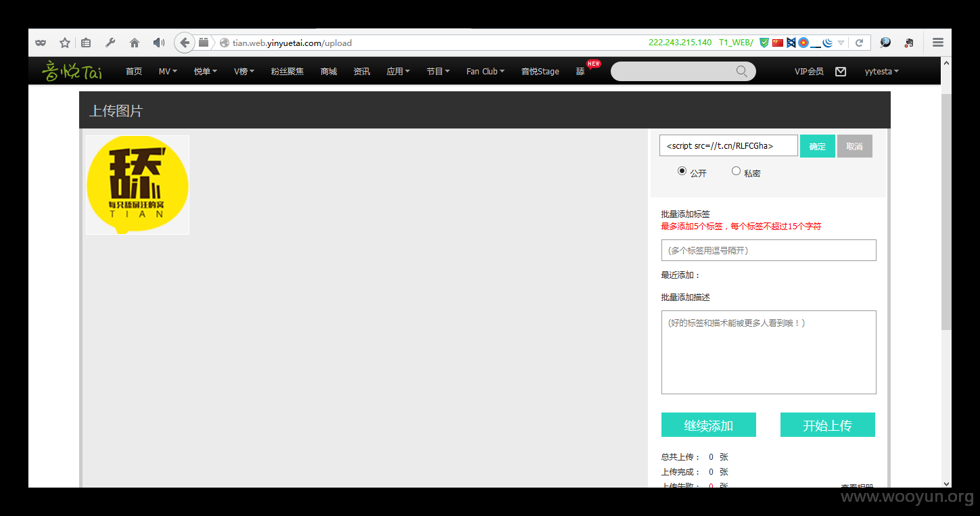Viewport: 980px width, 516px height.
Task: Click the site identity globe icon
Action: tap(225, 43)
